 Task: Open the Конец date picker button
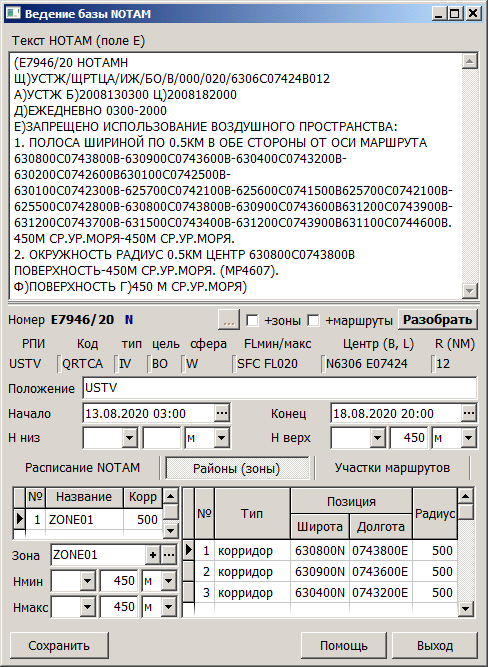coord(469,413)
